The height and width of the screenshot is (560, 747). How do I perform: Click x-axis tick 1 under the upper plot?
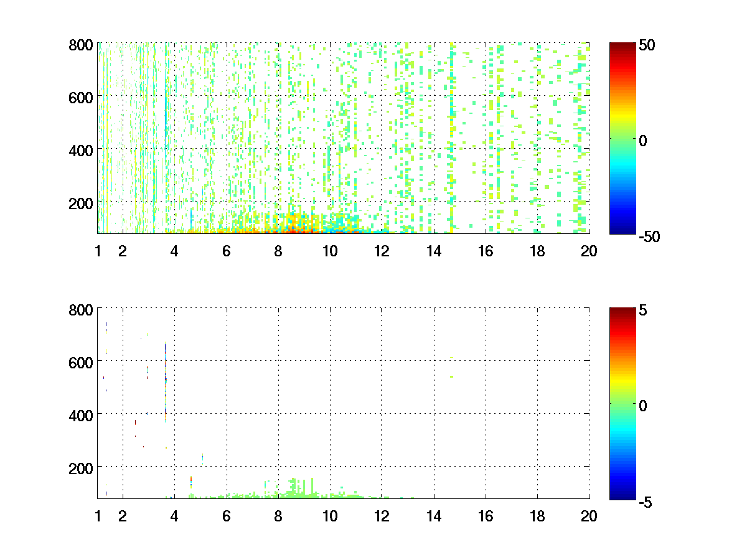pos(98,251)
